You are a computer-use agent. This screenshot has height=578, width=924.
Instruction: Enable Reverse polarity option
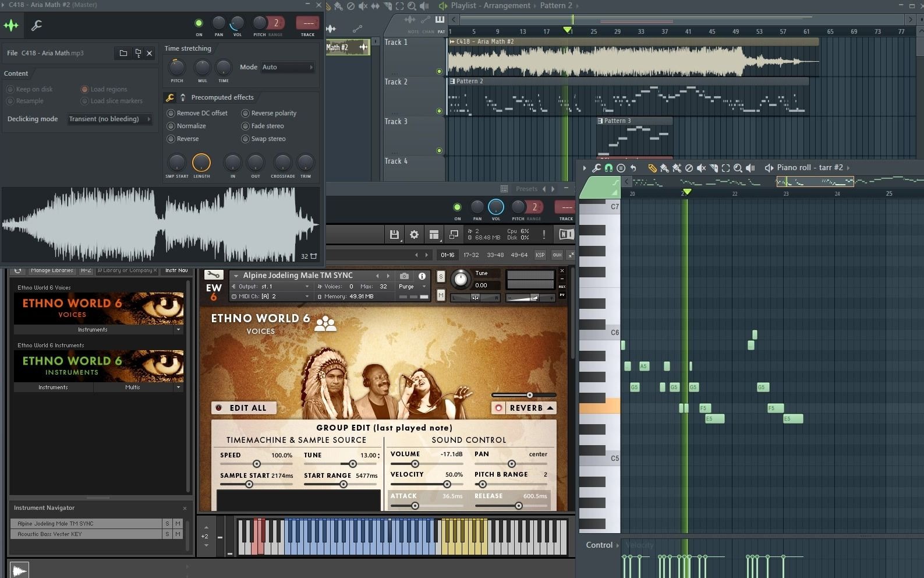click(269, 113)
